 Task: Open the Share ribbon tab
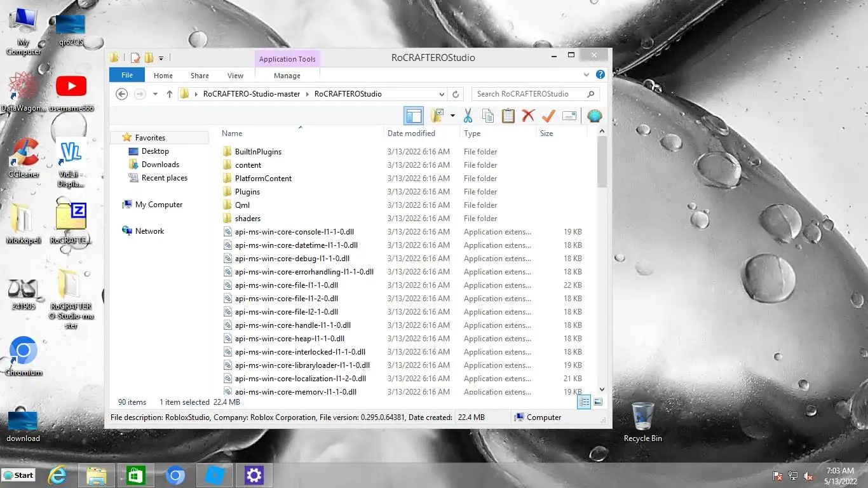click(200, 76)
